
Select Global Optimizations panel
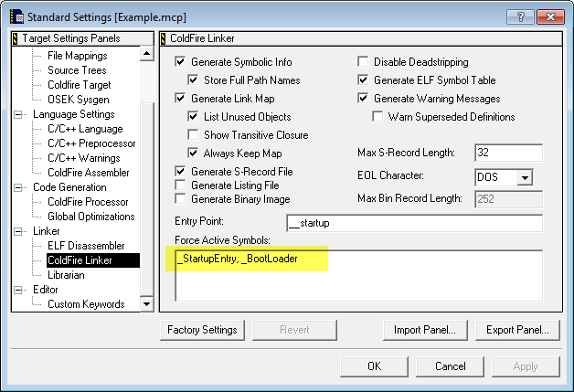(x=91, y=217)
